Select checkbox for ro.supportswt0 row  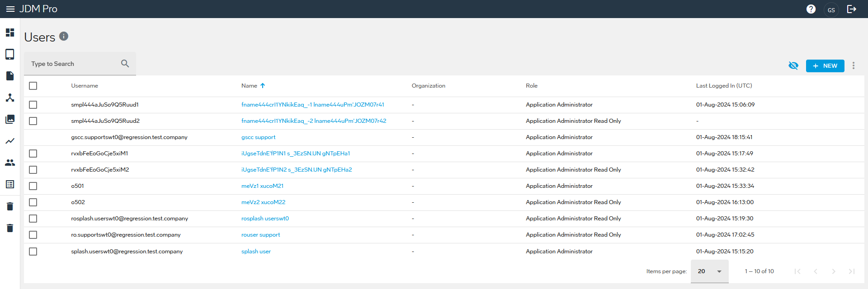point(33,235)
